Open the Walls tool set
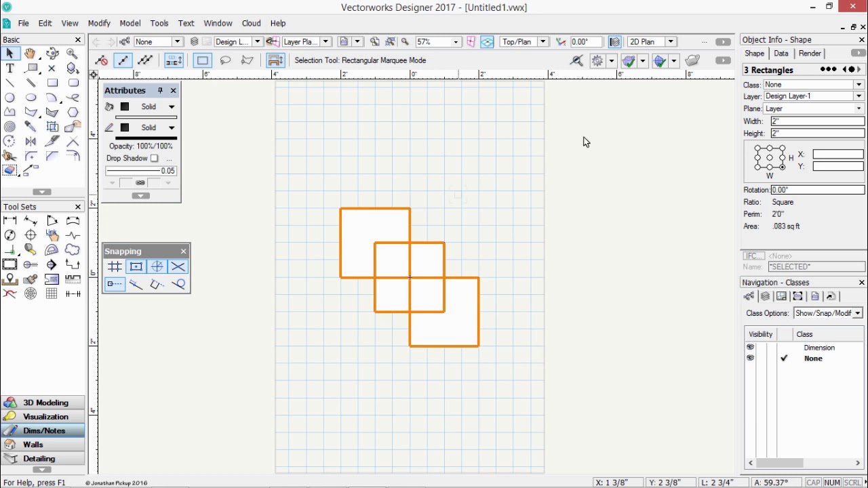This screenshot has width=868, height=488. pos(43,445)
